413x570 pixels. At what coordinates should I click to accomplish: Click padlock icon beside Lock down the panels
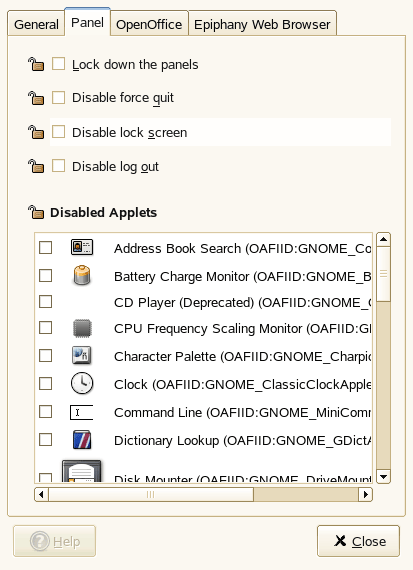(x=36, y=64)
